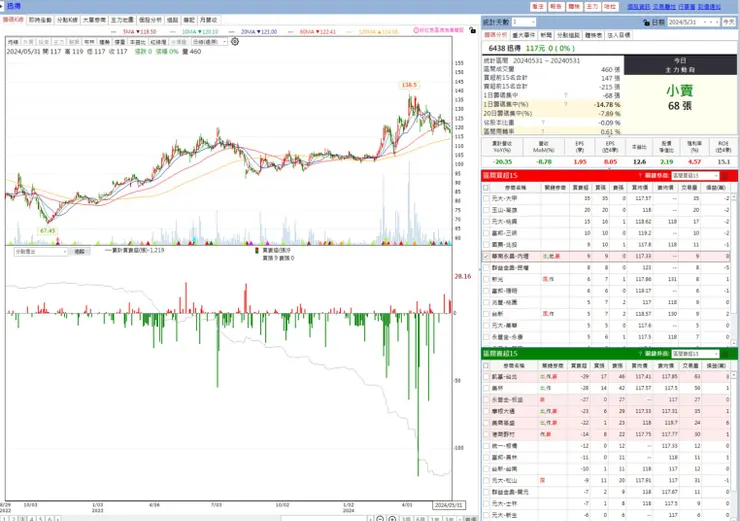Image resolution: width=740 pixels, height=521 pixels.
Task: Uncheck the 華南永昌-內壢 row checkbox
Action: (486, 256)
